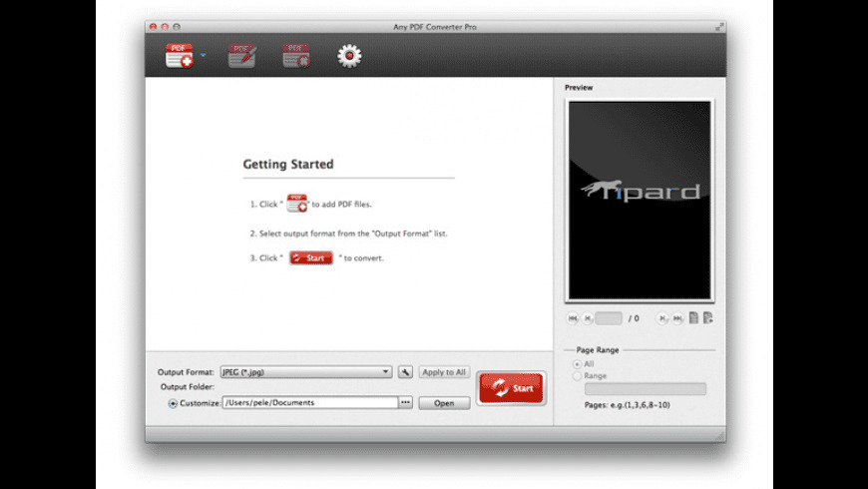Click the PDF with pencil toolbar icon
Image resolution: width=868 pixels, height=489 pixels.
click(x=242, y=56)
